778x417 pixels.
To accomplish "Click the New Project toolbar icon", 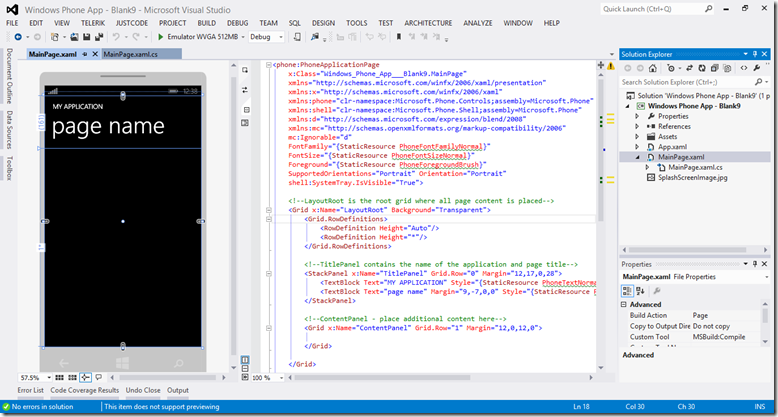I will [x=55, y=37].
